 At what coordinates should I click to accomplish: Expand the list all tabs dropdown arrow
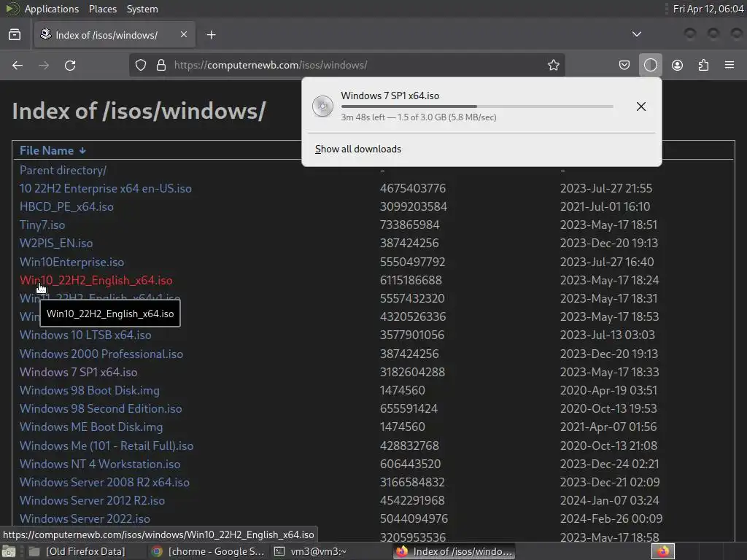636,34
